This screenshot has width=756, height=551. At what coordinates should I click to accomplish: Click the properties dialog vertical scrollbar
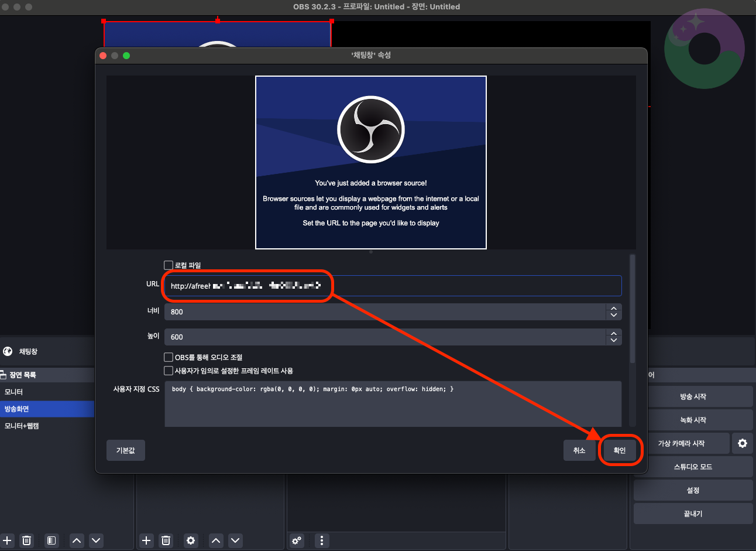tap(633, 309)
